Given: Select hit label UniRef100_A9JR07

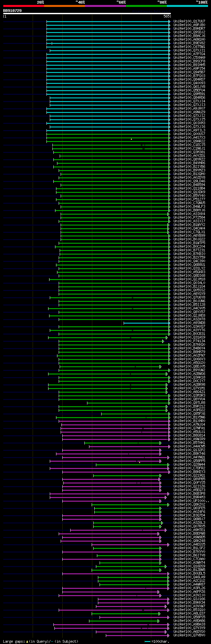Looking at the screenshot, I should point(189,108).
